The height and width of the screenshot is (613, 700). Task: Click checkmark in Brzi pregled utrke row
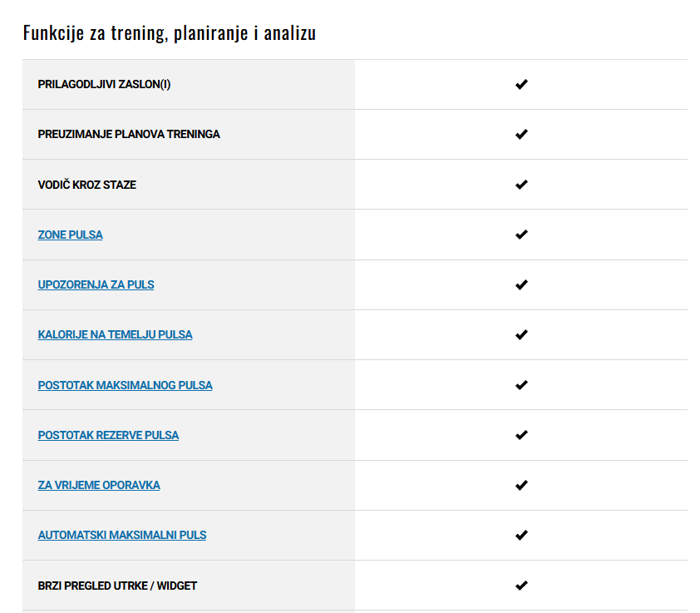521,586
